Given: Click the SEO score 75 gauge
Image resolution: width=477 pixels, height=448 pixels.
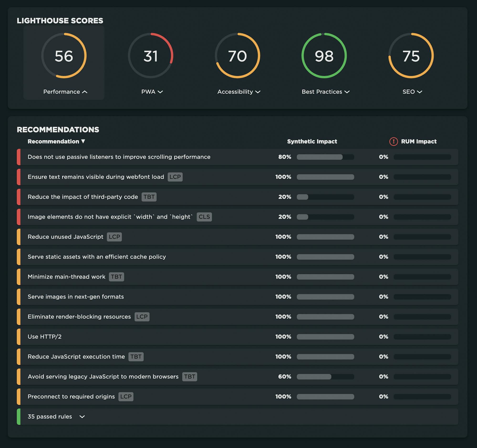Looking at the screenshot, I should [411, 56].
